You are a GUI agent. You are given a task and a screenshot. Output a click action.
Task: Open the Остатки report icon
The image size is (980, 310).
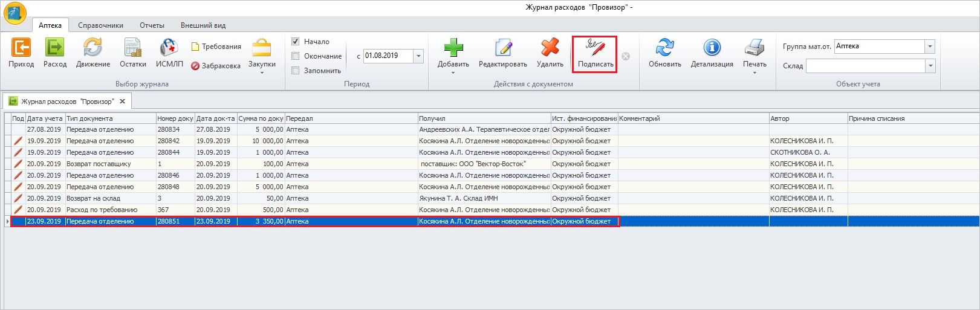[x=132, y=48]
